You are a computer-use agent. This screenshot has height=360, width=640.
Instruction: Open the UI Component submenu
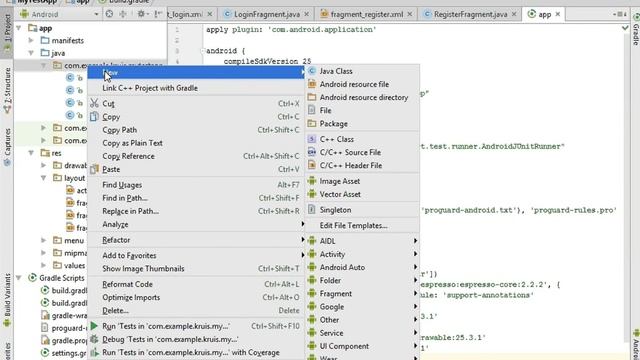[362, 346]
